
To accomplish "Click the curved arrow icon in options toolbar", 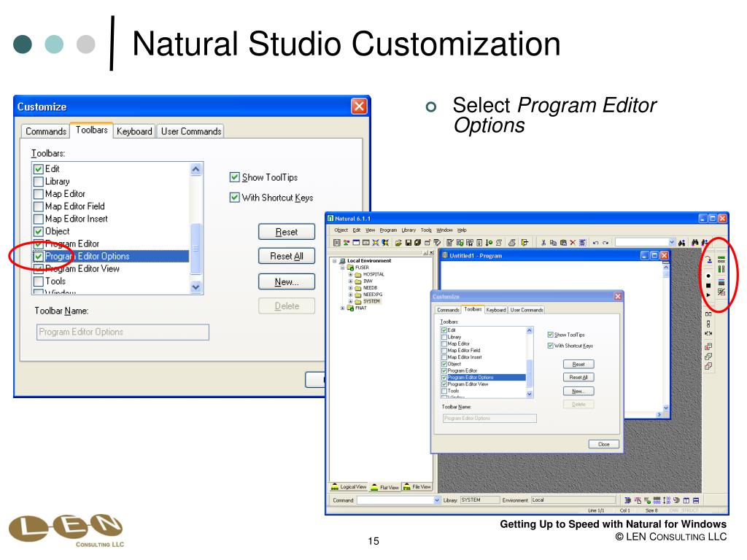I will pyautogui.click(x=708, y=260).
